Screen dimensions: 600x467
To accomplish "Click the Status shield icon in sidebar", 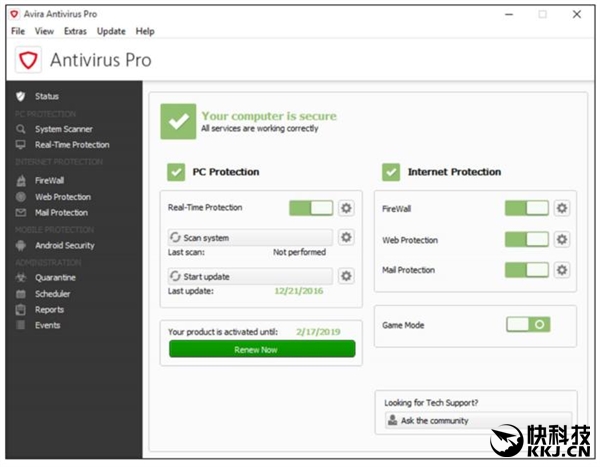I will tap(21, 96).
